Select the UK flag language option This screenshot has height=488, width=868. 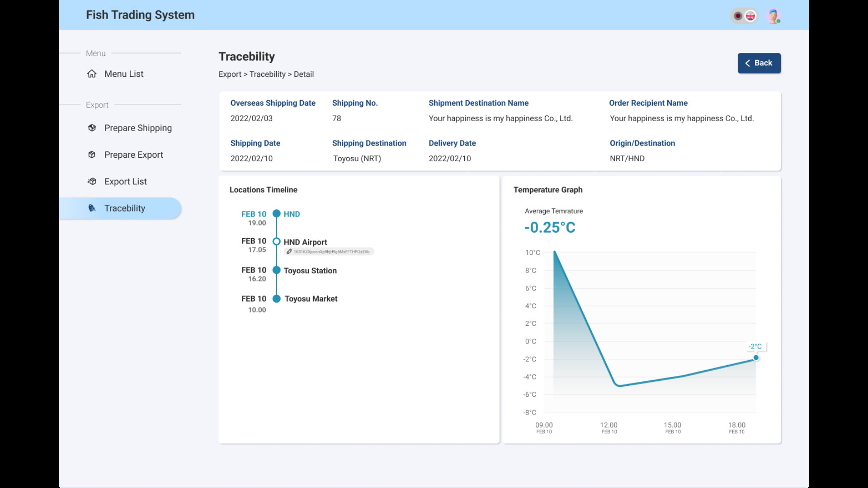pos(750,16)
